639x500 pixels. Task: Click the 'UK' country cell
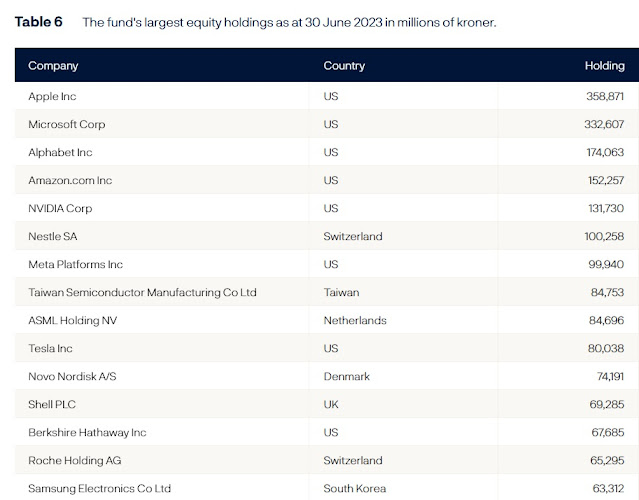[x=331, y=404]
